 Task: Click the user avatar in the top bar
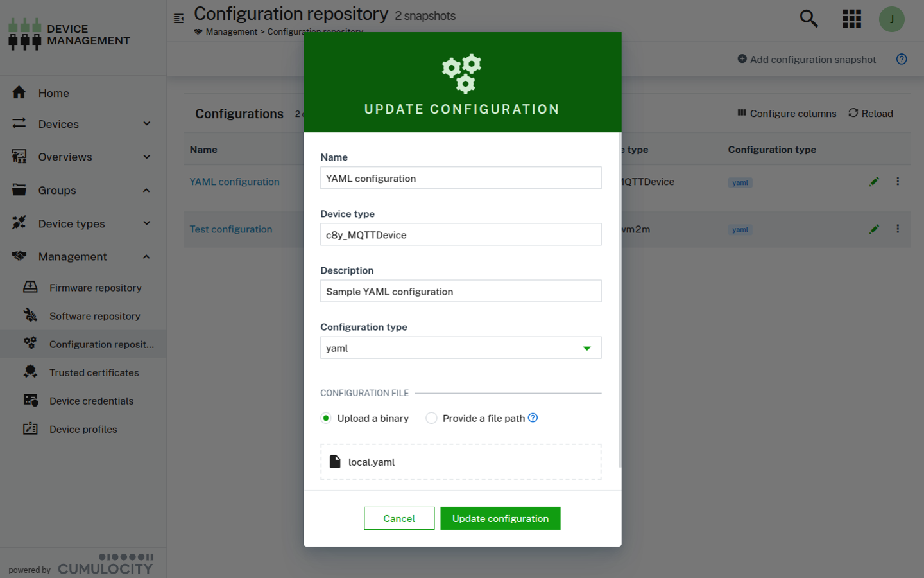click(x=892, y=19)
